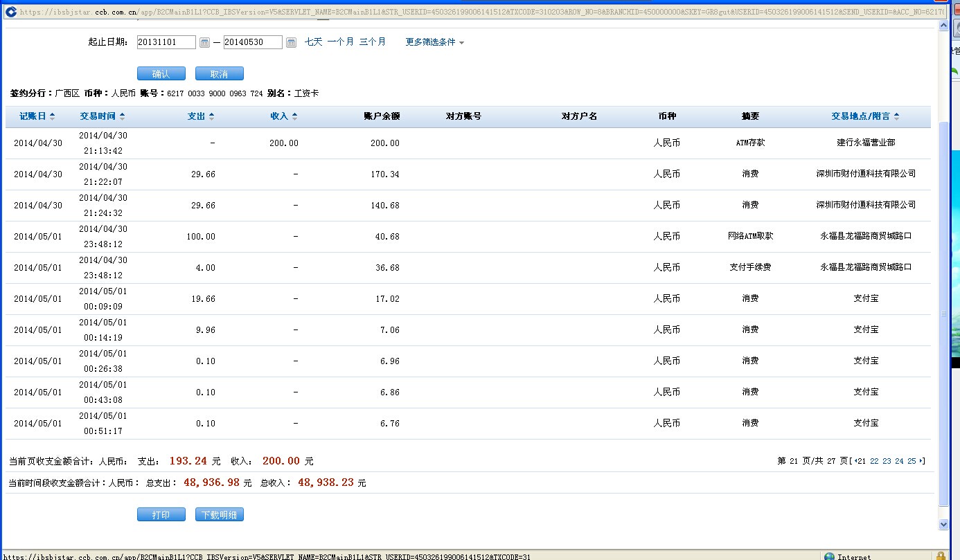This screenshot has width=960, height=560.
Task: Sort table by 支出 column
Action: pos(201,116)
